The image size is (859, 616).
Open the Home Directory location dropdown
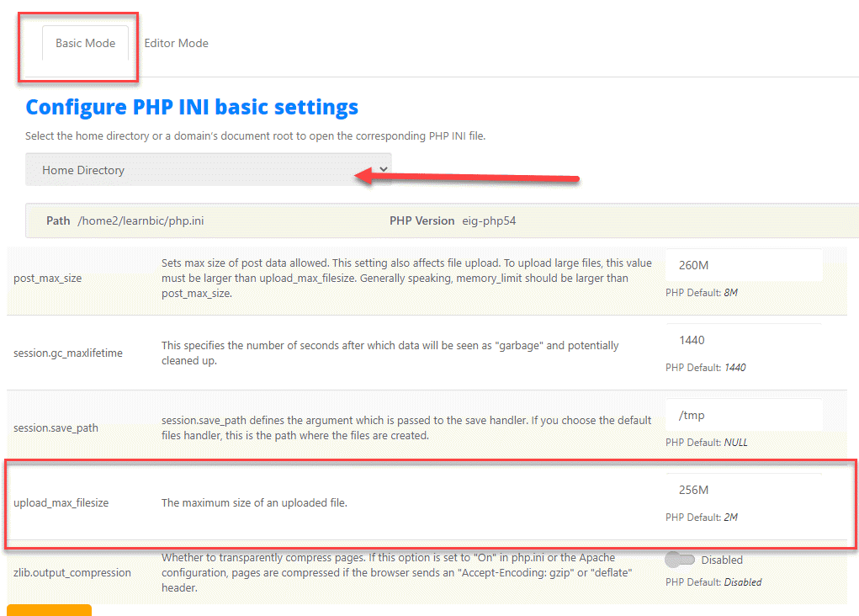click(x=208, y=170)
